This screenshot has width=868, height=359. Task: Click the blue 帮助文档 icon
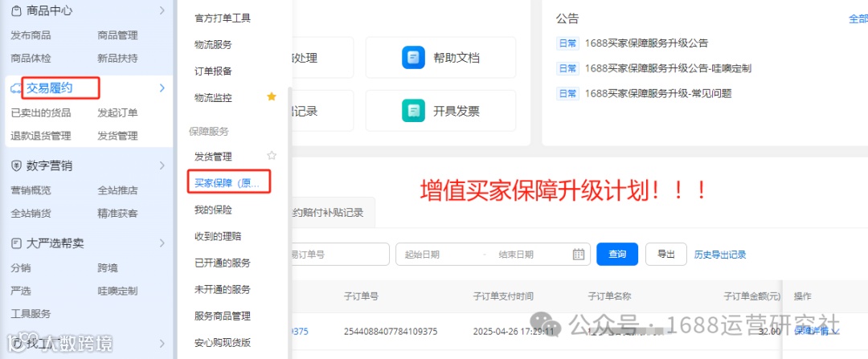click(x=414, y=58)
